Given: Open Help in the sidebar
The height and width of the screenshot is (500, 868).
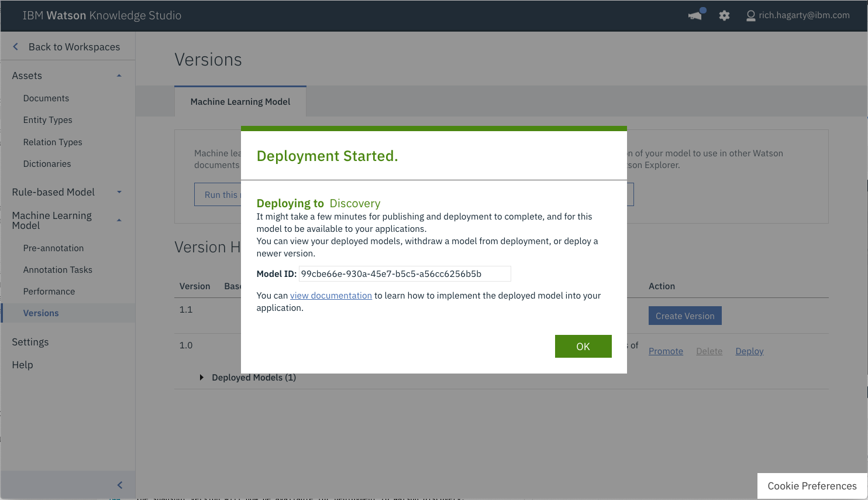Looking at the screenshot, I should point(22,365).
